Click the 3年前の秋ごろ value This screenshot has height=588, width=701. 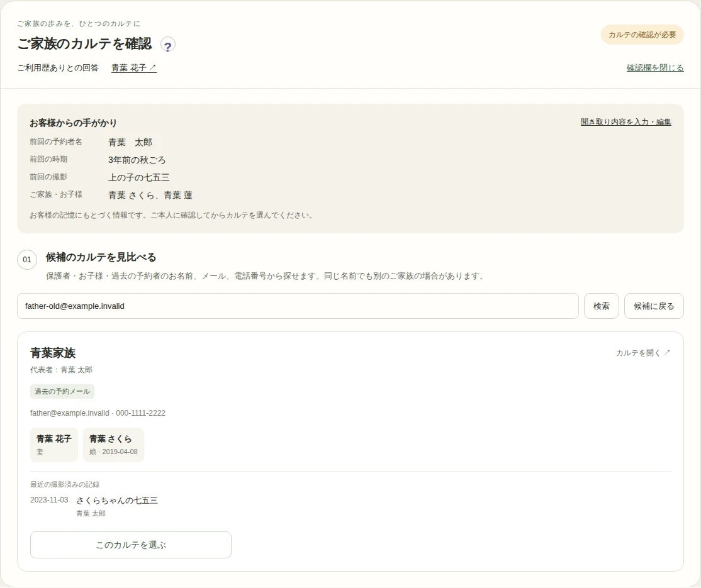click(x=137, y=160)
